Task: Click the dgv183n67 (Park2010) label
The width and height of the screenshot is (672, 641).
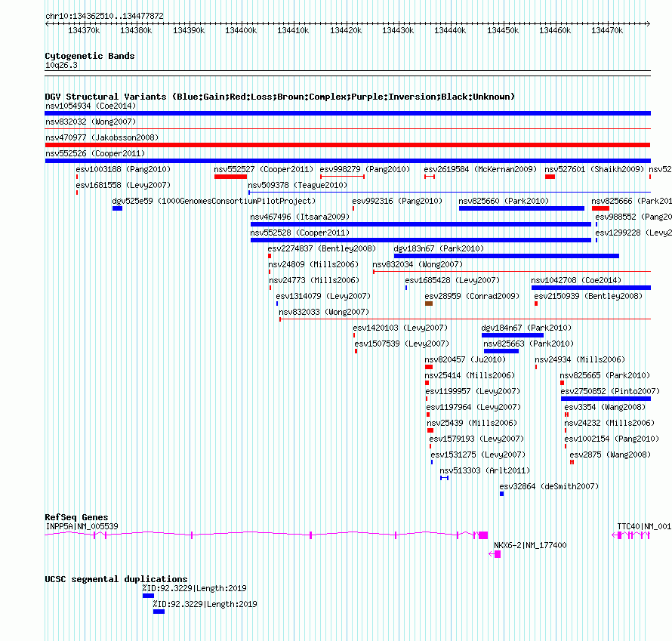Action: 439,248
